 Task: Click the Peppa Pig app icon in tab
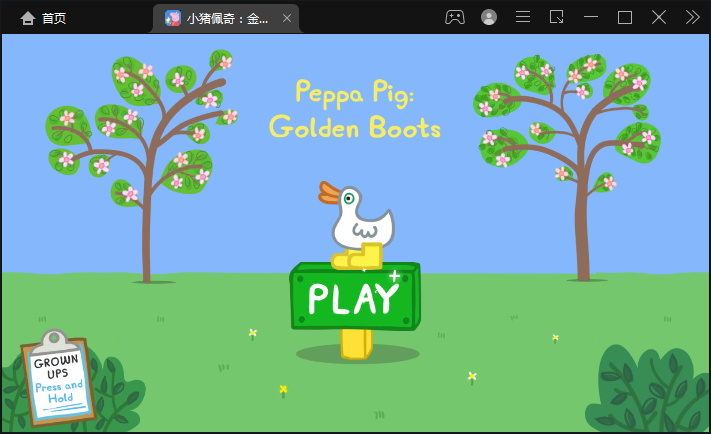tap(173, 18)
